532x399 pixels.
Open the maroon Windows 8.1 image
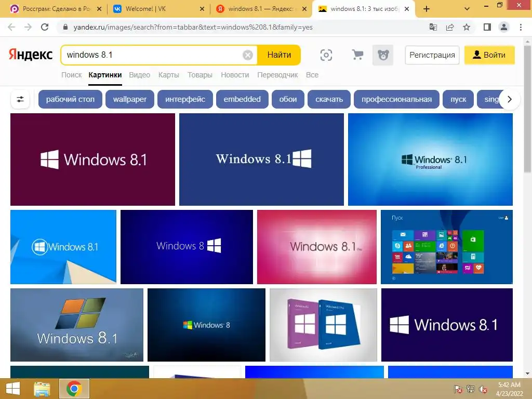pyautogui.click(x=92, y=159)
